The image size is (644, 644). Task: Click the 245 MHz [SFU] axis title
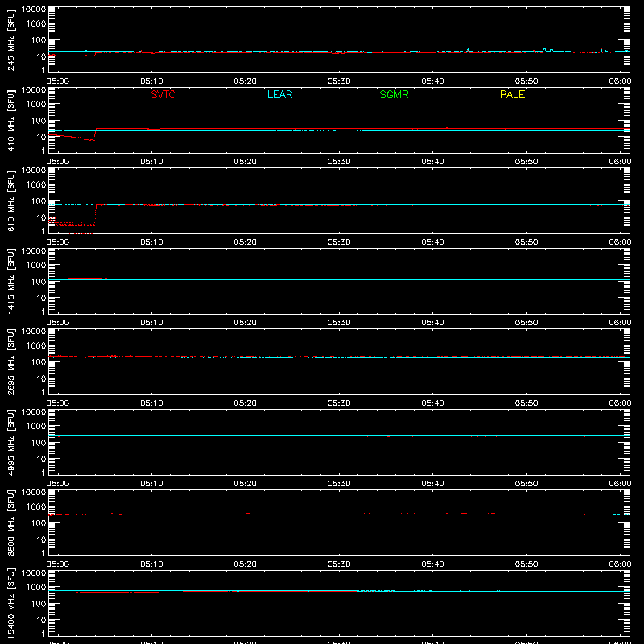pyautogui.click(x=10, y=39)
